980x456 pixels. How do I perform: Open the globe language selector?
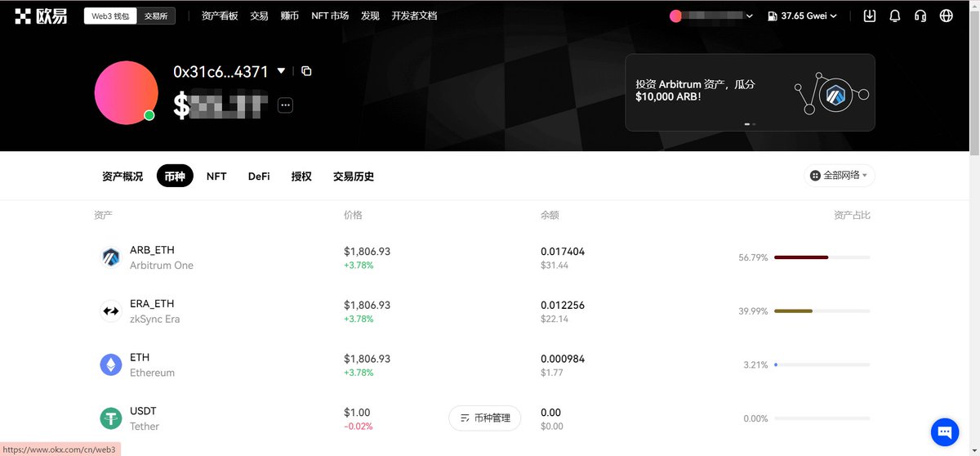pyautogui.click(x=947, y=16)
